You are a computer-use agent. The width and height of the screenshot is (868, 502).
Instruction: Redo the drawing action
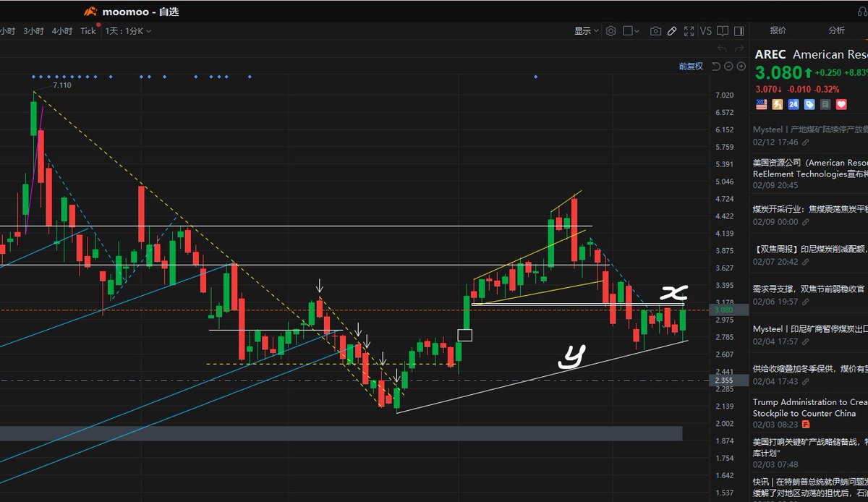click(x=739, y=48)
